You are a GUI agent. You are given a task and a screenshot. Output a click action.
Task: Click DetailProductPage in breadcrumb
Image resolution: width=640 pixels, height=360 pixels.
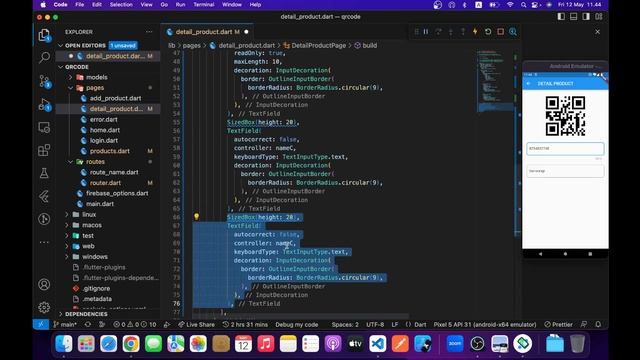pyautogui.click(x=318, y=45)
